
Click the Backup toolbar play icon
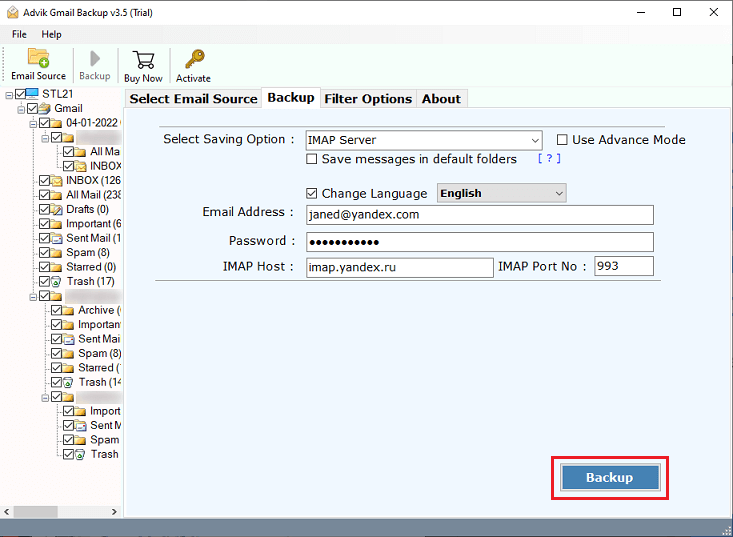tap(95, 59)
